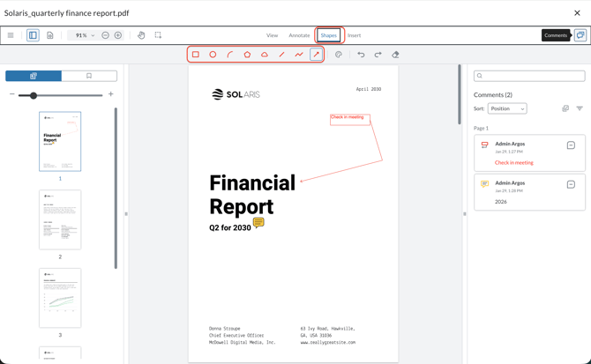Pick the Cloud shape tool
The image size is (591, 364).
(x=265, y=55)
